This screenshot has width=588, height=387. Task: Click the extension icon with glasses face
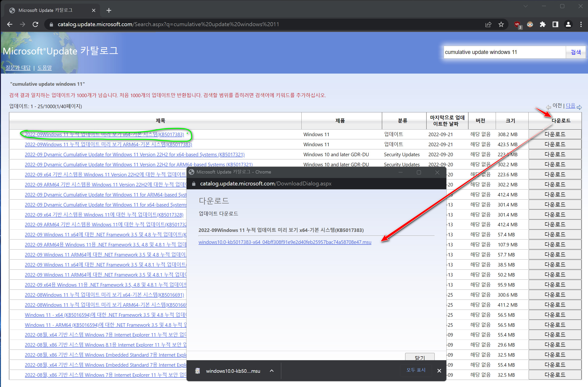point(530,24)
